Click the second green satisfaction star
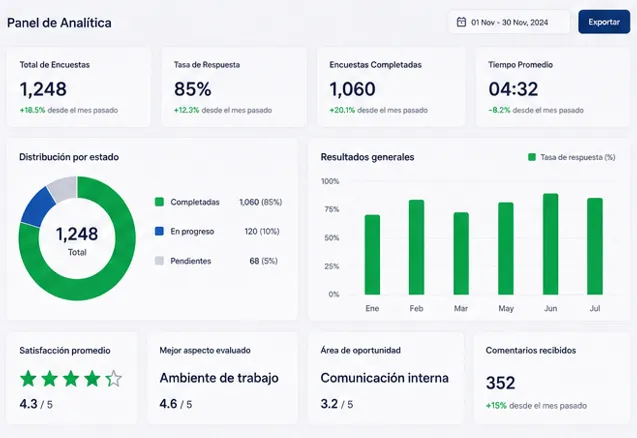Viewport: 637px width, 438px height. (50, 379)
